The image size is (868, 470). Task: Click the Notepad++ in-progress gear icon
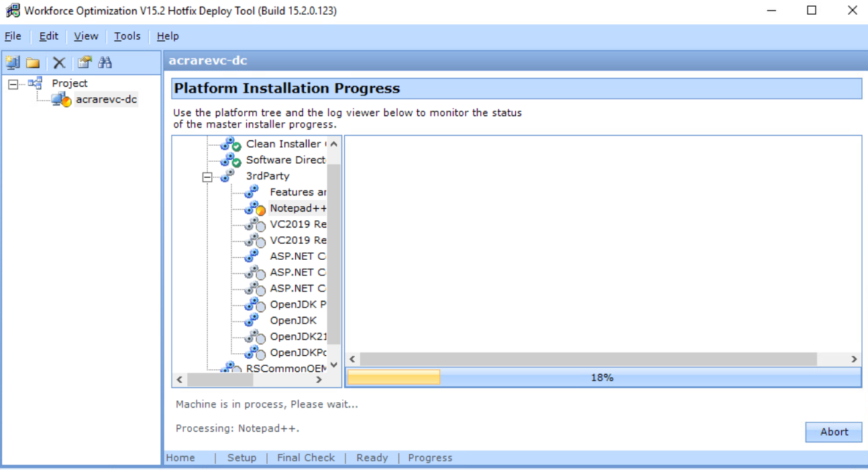point(255,208)
